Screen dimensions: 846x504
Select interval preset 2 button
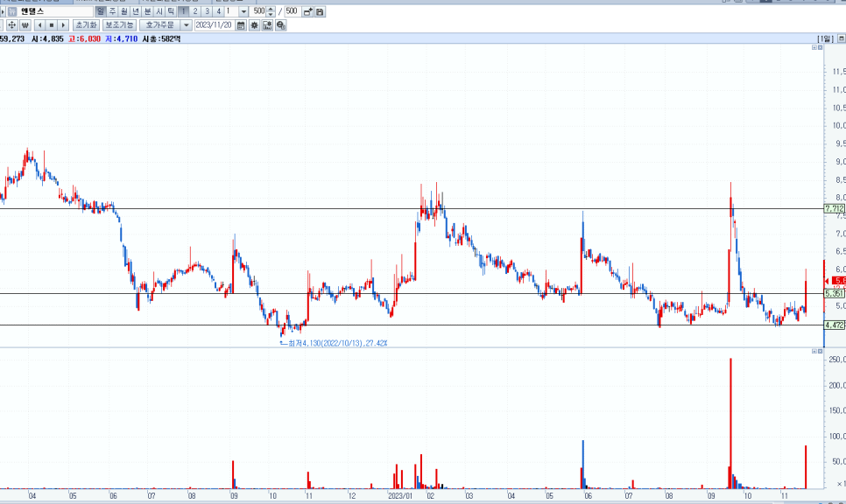(x=195, y=11)
